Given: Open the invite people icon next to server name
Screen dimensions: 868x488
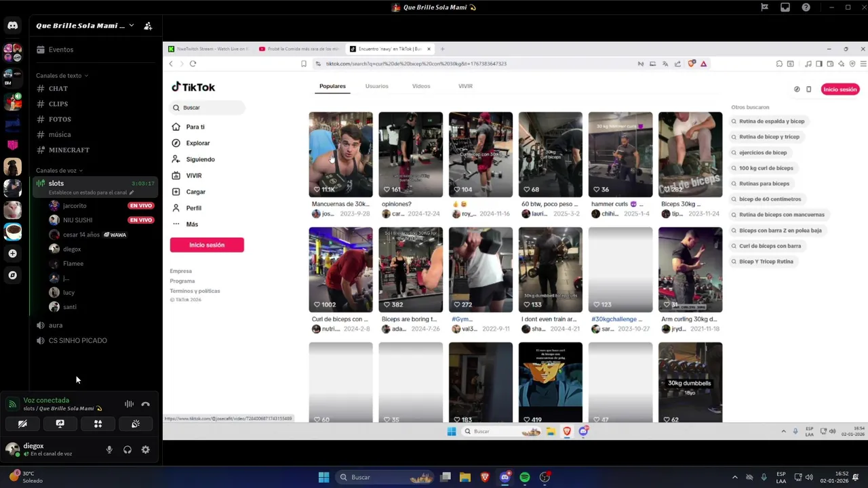Looking at the screenshot, I should (148, 26).
